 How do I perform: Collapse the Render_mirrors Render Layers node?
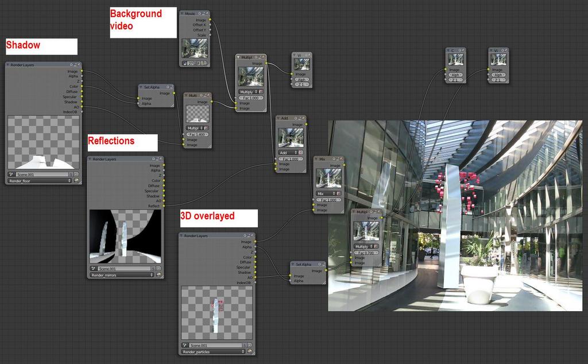[90, 159]
